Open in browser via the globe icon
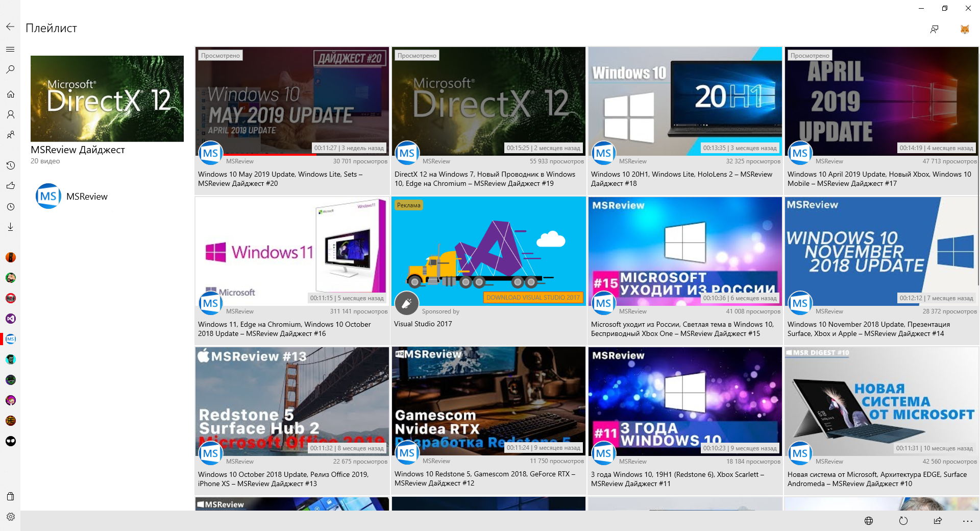This screenshot has height=531, width=980. pyautogui.click(x=869, y=521)
